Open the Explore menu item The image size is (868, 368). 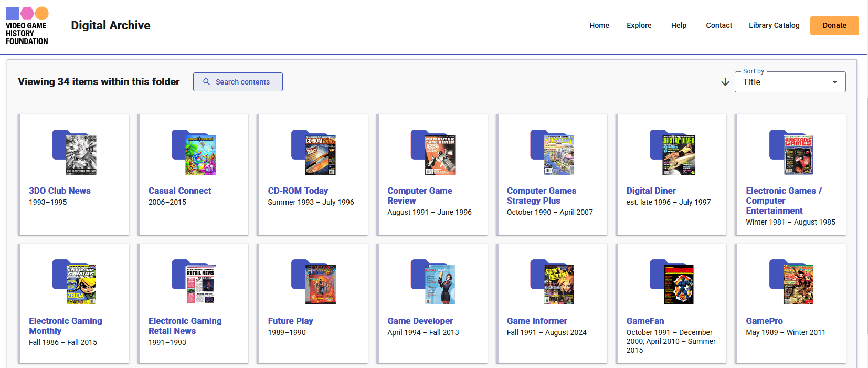639,25
